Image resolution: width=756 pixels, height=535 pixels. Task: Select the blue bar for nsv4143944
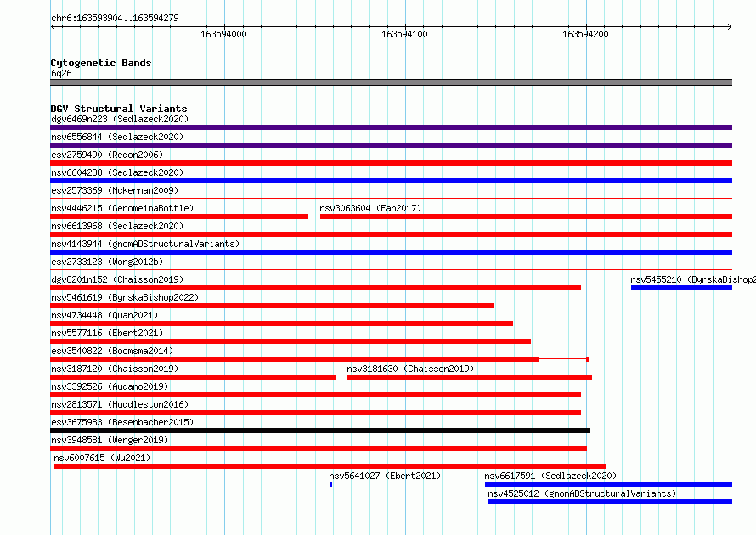click(391, 252)
